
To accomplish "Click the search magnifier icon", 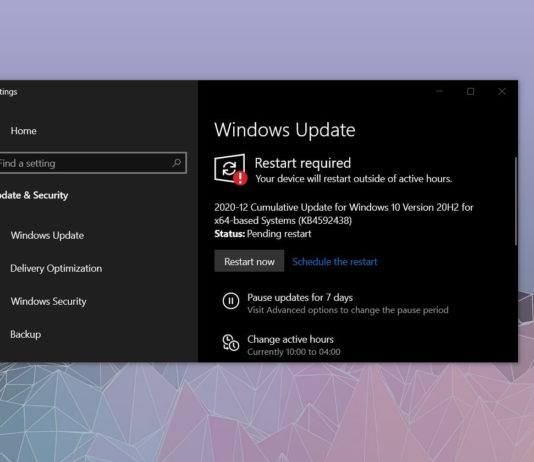I will [176, 163].
